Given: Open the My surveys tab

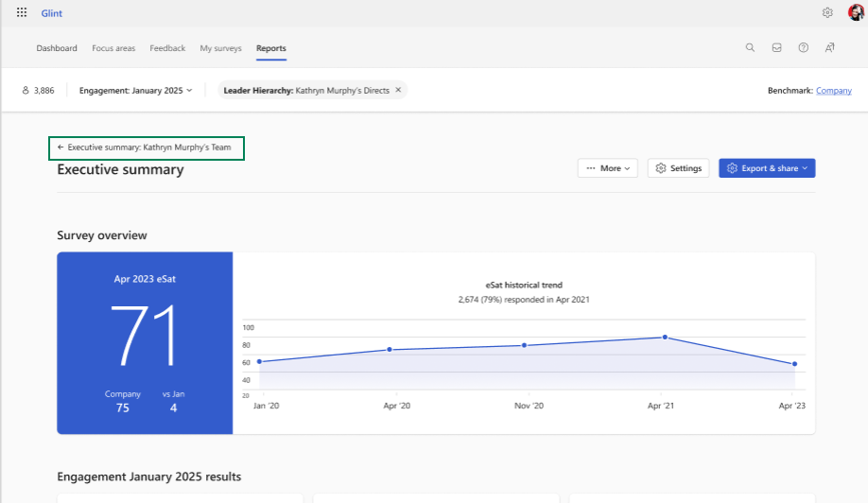Looking at the screenshot, I should (x=220, y=48).
